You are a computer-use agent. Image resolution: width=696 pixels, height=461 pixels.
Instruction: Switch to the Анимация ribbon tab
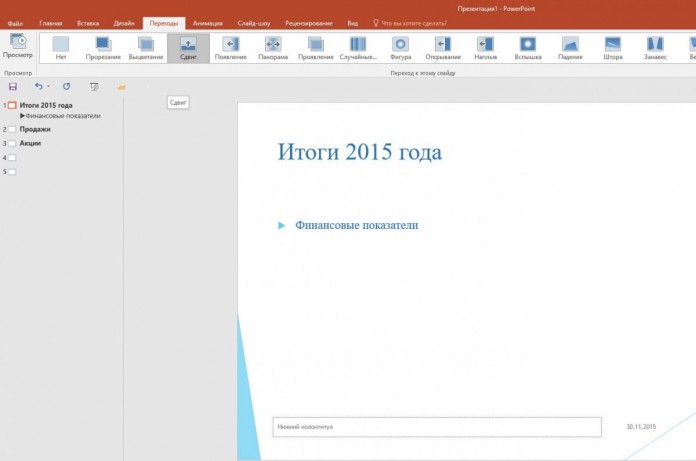206,22
